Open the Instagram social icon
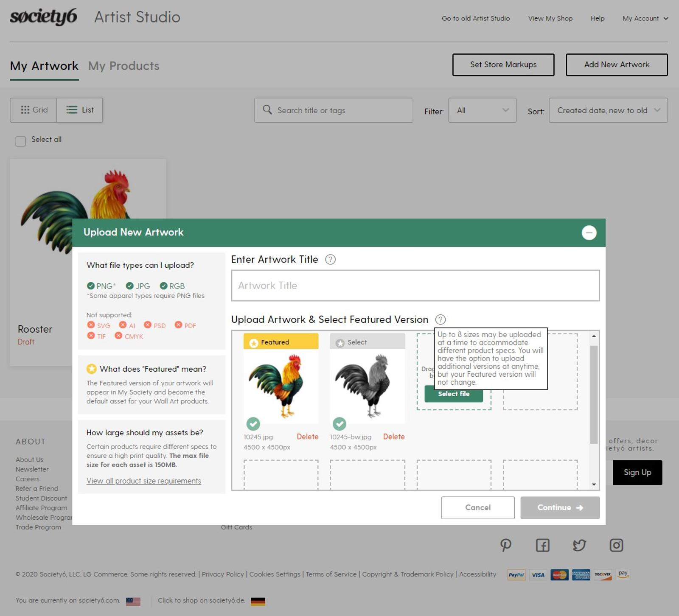The image size is (679, 616). (x=616, y=545)
